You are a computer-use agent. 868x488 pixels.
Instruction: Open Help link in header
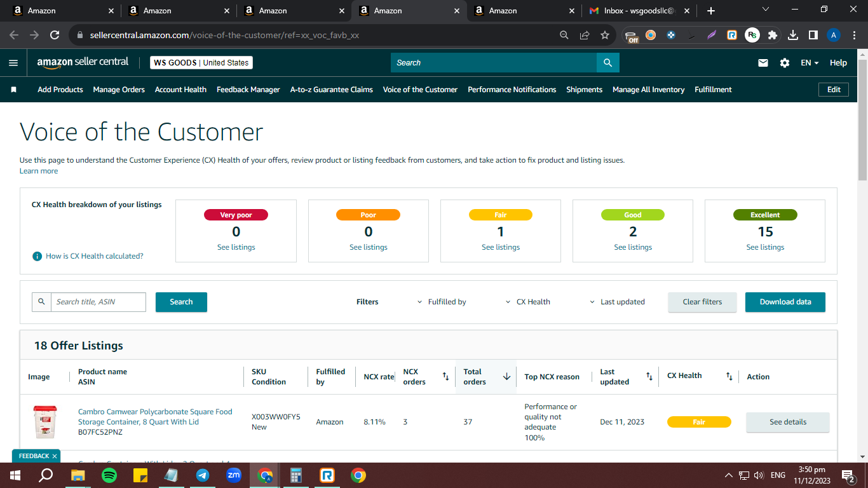838,63
